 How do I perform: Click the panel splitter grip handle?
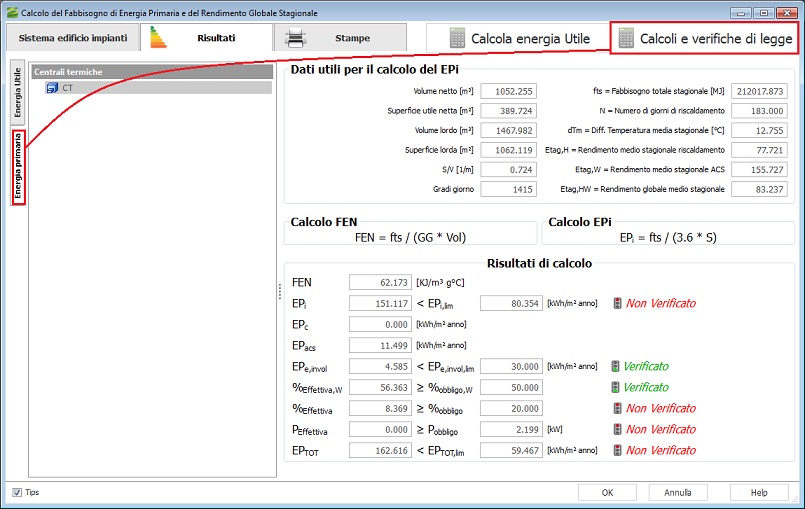coord(279,290)
